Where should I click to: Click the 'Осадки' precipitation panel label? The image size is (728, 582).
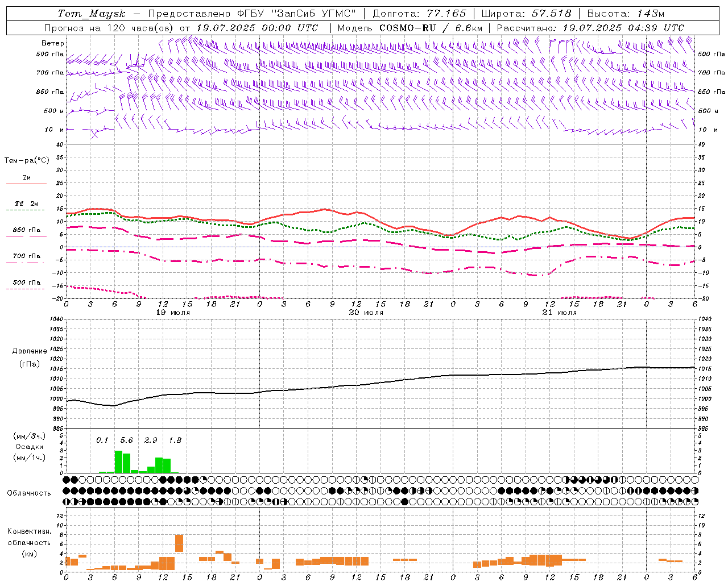[30, 447]
